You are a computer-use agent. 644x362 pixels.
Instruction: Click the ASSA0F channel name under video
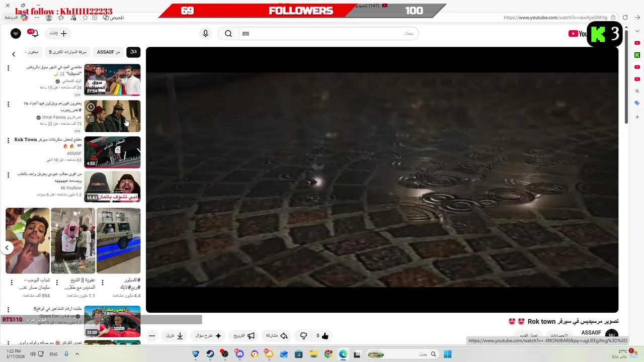[591, 333]
